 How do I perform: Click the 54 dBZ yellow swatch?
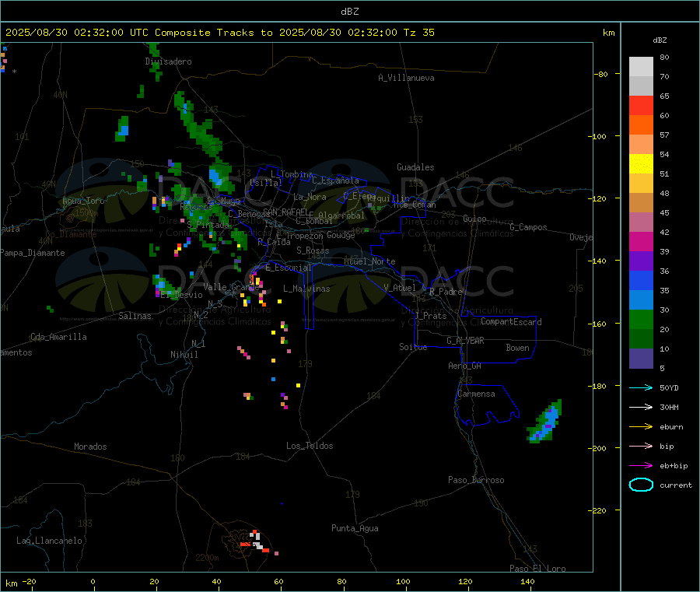(641, 163)
